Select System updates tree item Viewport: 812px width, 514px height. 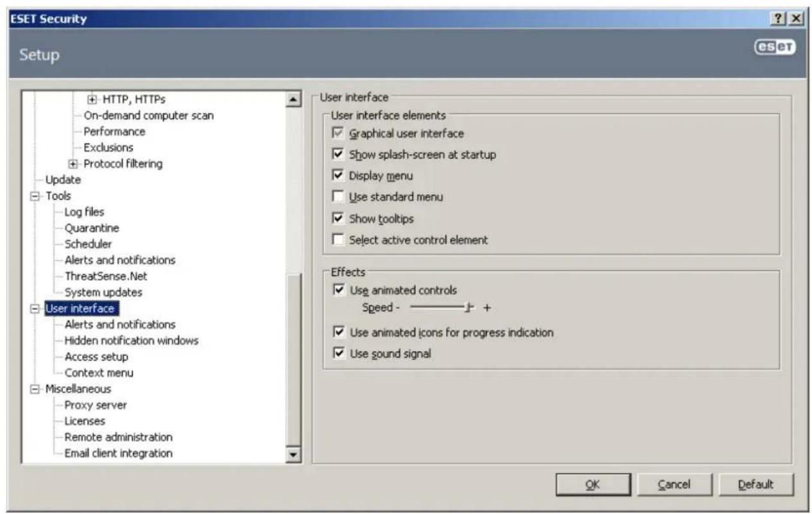click(x=103, y=292)
